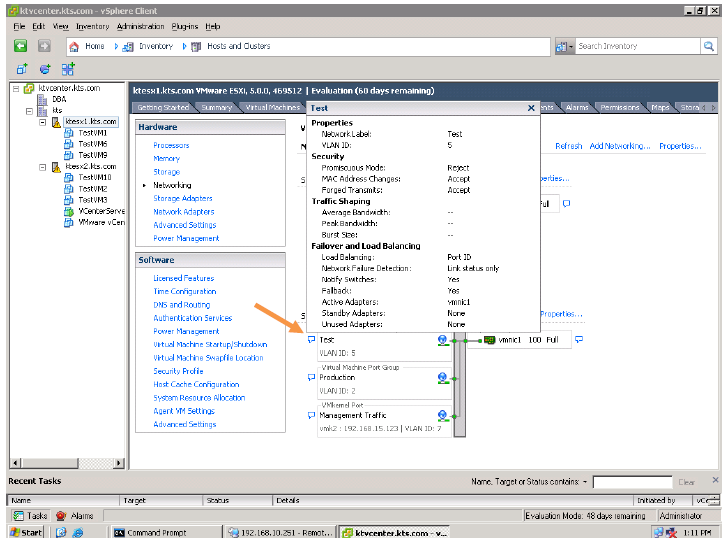The image size is (725, 538).
Task: Click the tab scroll right arrow
Action: [x=714, y=107]
